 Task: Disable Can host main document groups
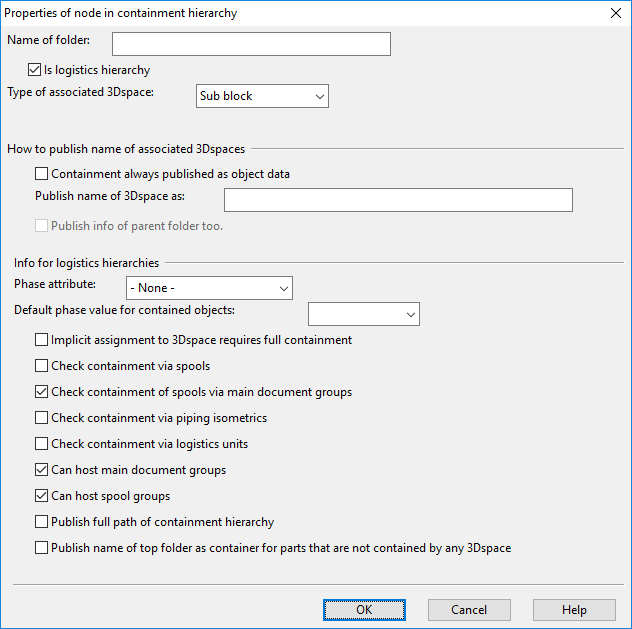[x=42, y=470]
